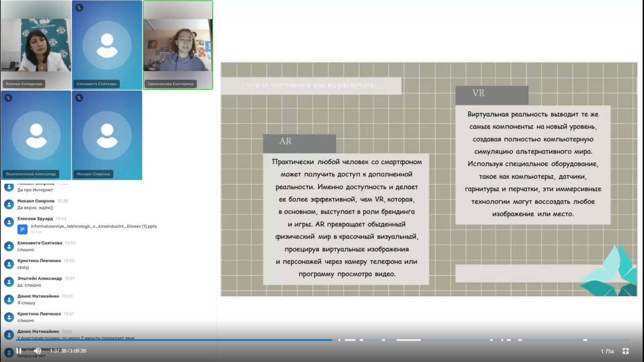This screenshot has width=644, height=362.
Task: Click the "да, слышно" chat message
Action: pos(29,285)
